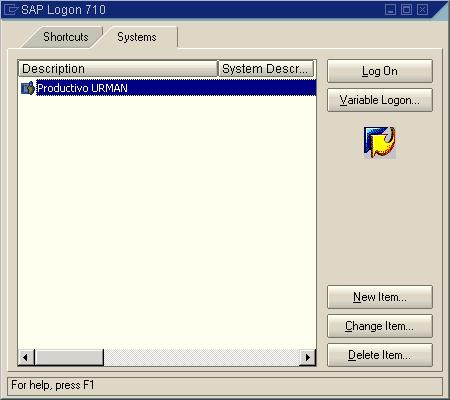Maximize the SAP Logon window
Screen dimensions: 450x400
(406, 9)
